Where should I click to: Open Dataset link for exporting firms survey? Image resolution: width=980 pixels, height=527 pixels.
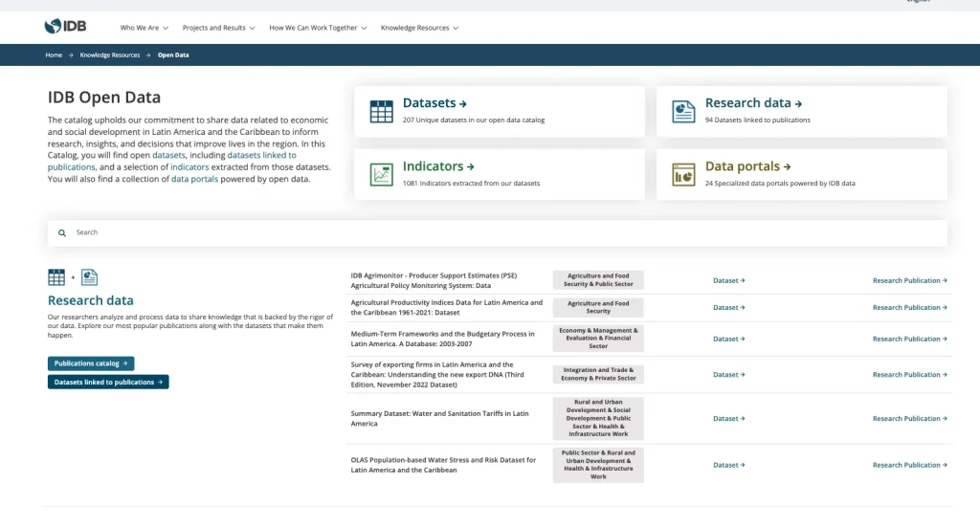[x=728, y=375]
